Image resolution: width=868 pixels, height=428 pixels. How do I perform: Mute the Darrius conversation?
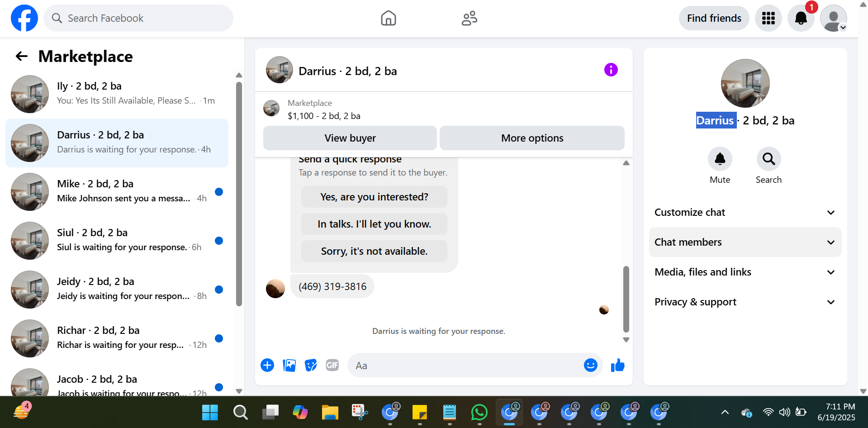720,159
